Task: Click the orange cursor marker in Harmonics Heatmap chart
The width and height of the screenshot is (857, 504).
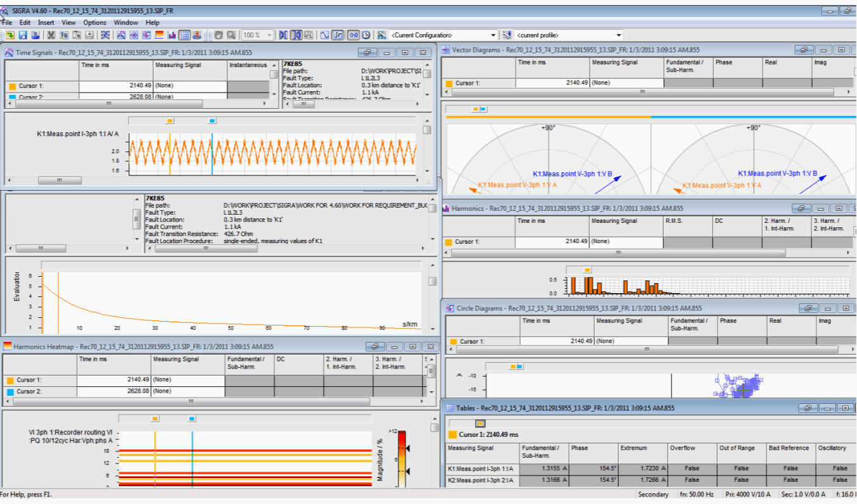Action: point(155,419)
